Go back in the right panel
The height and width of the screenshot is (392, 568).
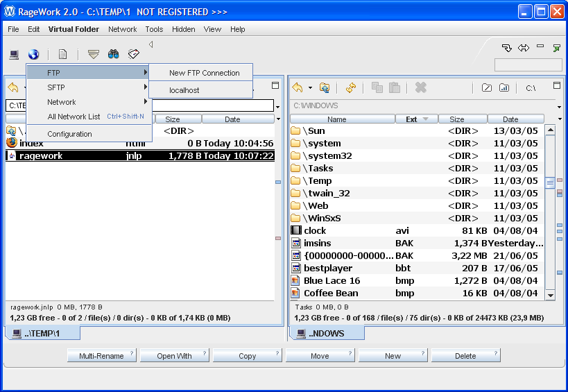point(298,87)
